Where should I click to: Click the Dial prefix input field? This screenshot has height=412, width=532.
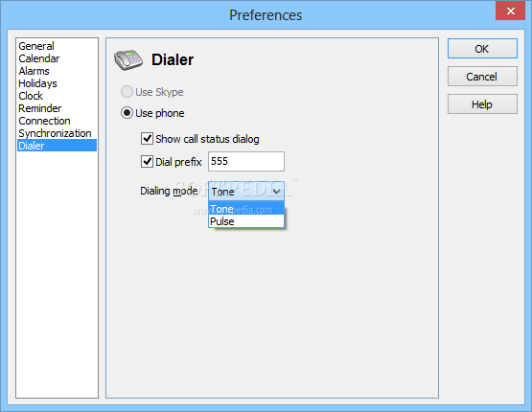pyautogui.click(x=246, y=161)
